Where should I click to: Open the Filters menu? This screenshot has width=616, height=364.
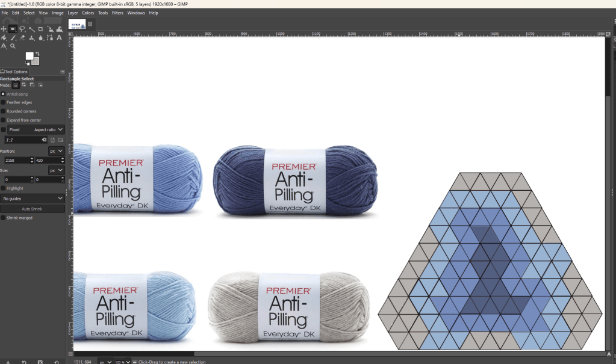point(117,13)
